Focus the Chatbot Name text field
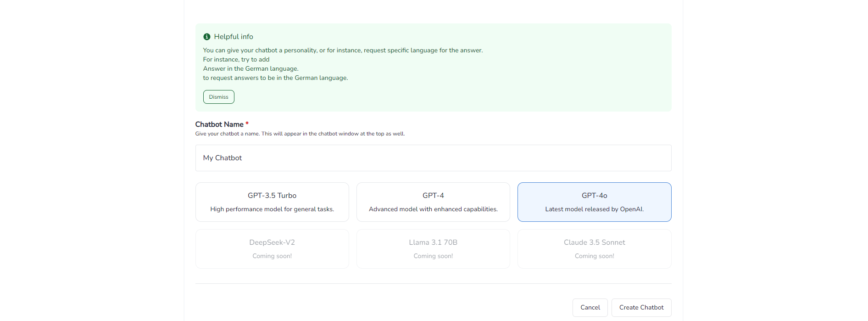The width and height of the screenshot is (868, 321). [433, 158]
